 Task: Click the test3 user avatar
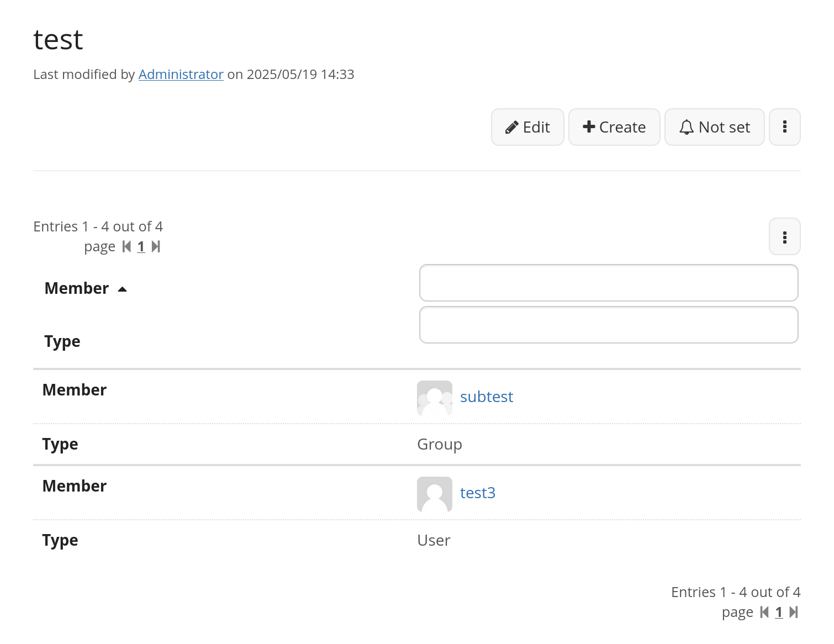click(435, 494)
